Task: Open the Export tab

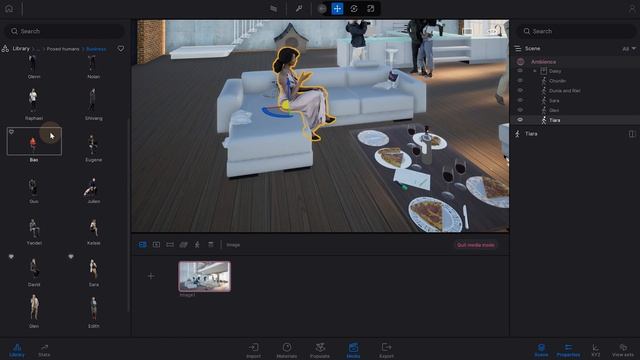Action: coord(387,350)
